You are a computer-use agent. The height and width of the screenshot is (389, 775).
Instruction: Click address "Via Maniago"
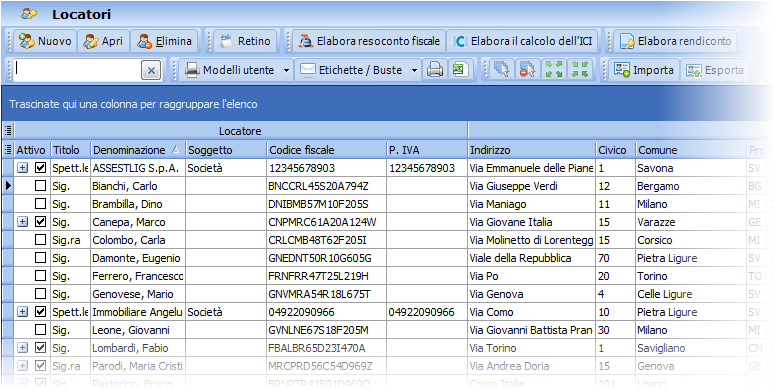(531, 204)
